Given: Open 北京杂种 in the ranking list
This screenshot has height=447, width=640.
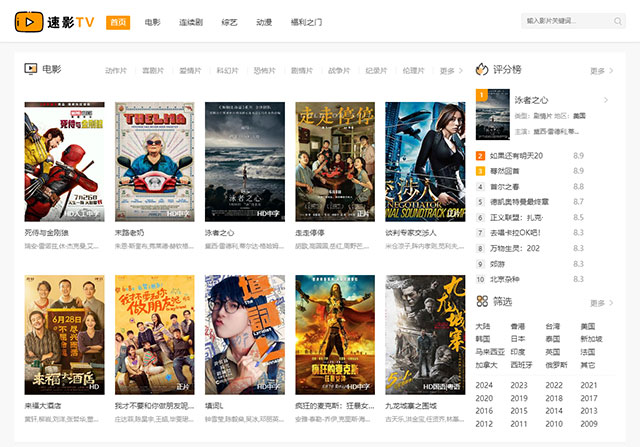Looking at the screenshot, I should (x=504, y=279).
